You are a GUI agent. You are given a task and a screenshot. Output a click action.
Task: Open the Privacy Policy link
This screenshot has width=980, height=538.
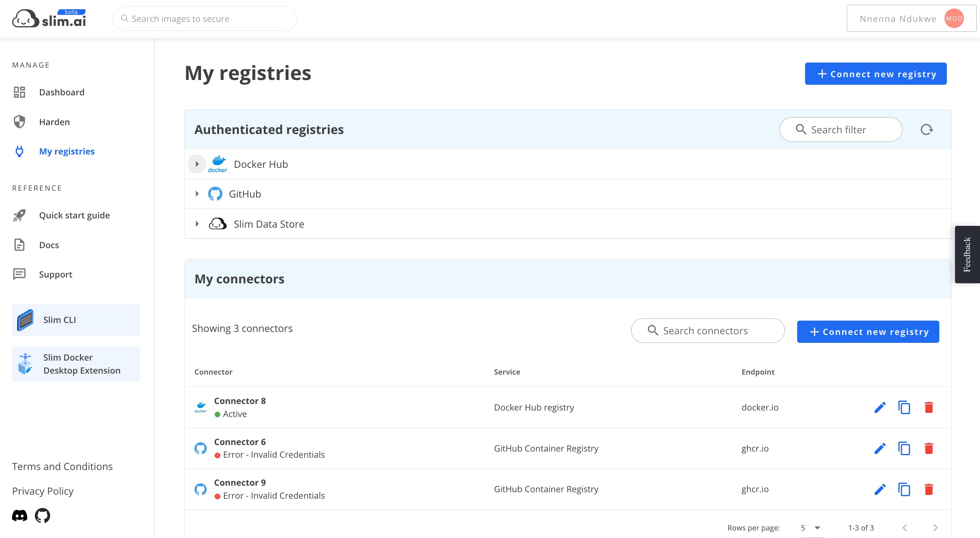[x=43, y=491]
